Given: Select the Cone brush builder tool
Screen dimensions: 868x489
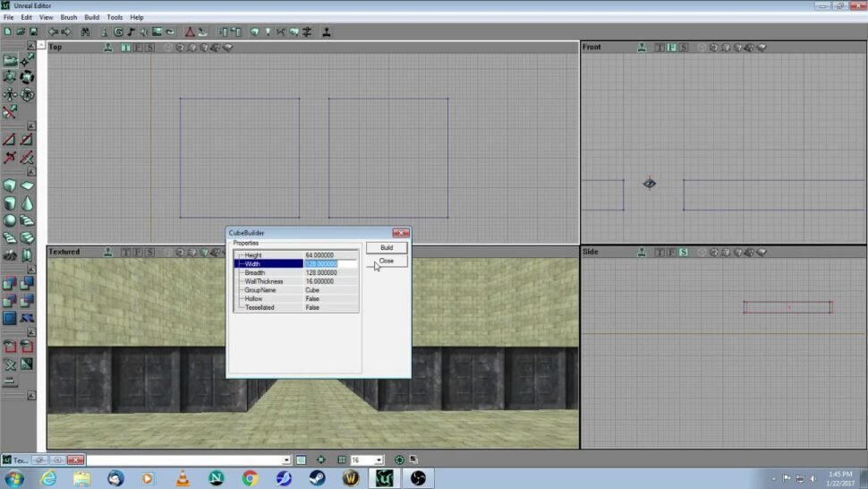Looking at the screenshot, I should tap(27, 203).
